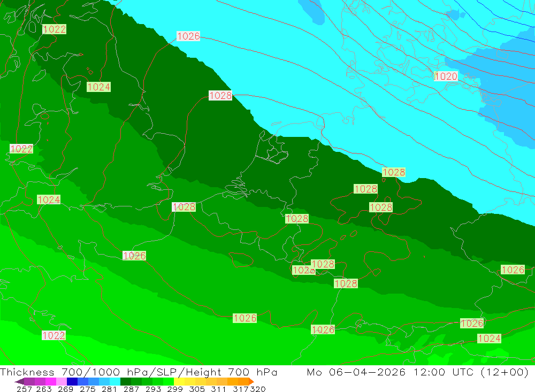Click the word Thickness in the map title
535x392 pixels.
pyautogui.click(x=27, y=372)
